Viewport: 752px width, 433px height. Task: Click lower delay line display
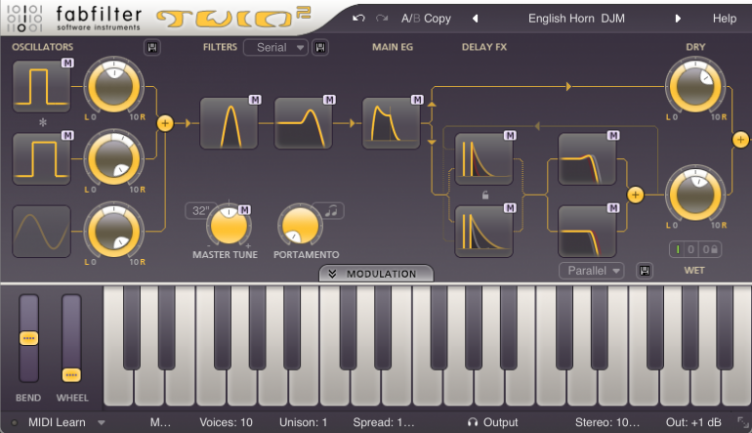point(483,231)
